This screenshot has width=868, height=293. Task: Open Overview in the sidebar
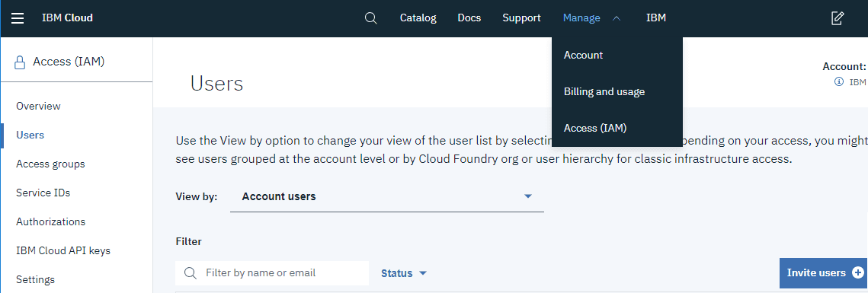pyautogui.click(x=38, y=106)
